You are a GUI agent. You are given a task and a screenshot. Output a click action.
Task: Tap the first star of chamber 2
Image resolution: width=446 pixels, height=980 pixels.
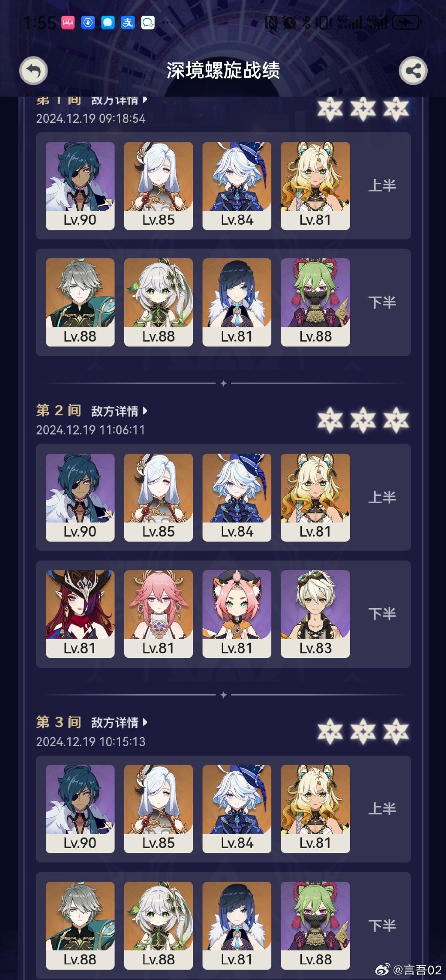coord(330,420)
